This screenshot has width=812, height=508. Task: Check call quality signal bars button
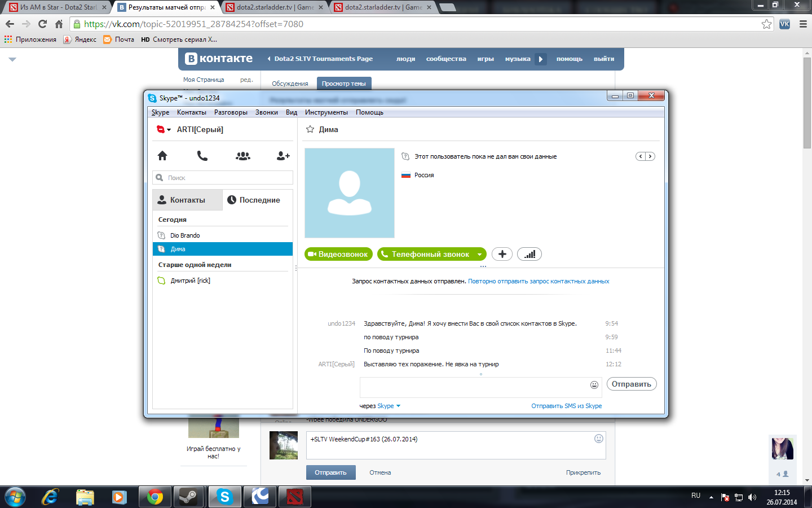click(529, 254)
